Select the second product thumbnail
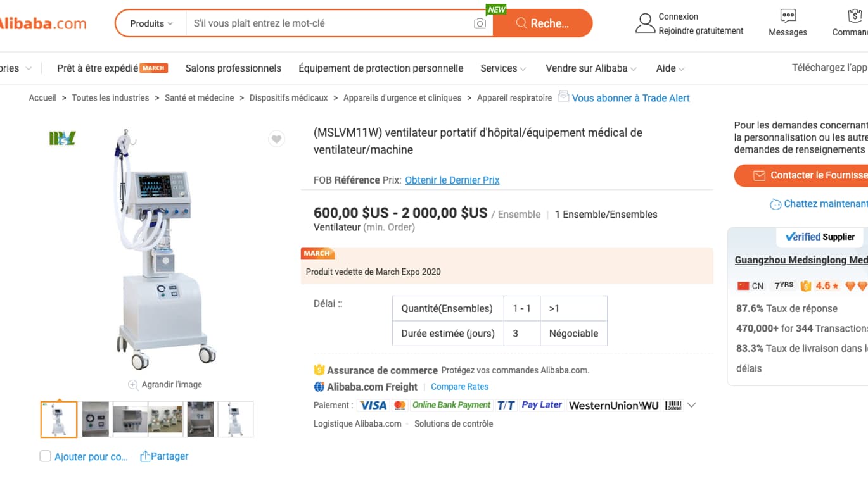 tap(94, 418)
